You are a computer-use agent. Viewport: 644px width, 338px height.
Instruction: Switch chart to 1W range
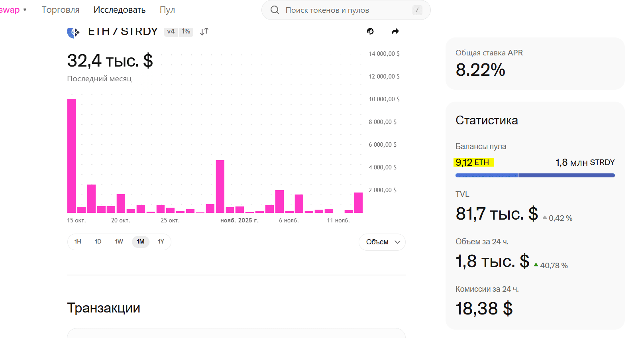click(119, 242)
